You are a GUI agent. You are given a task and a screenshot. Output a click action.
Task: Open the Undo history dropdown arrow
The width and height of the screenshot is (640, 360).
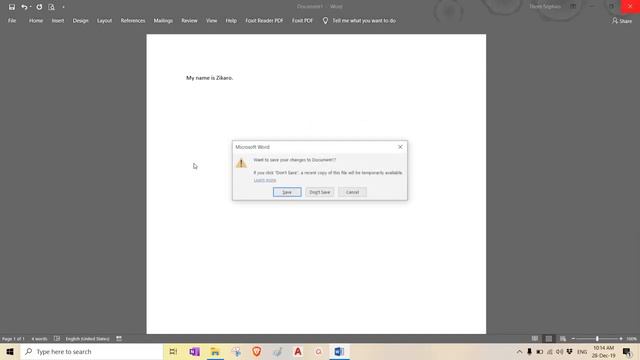point(31,7)
